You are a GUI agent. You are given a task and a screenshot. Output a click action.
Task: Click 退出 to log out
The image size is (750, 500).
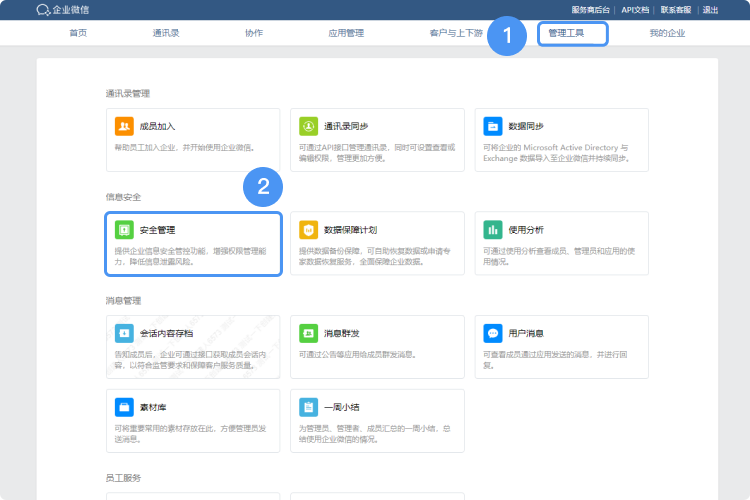[x=710, y=10]
